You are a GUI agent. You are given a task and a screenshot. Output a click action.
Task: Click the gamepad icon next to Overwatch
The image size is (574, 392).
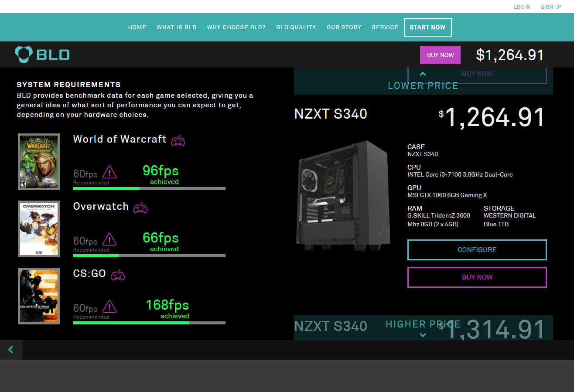140,208
